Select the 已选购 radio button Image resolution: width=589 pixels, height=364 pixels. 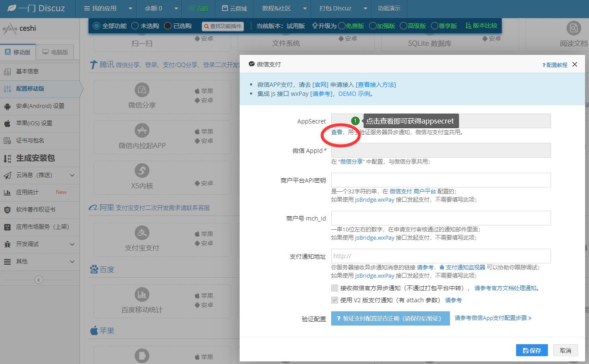click(168, 26)
